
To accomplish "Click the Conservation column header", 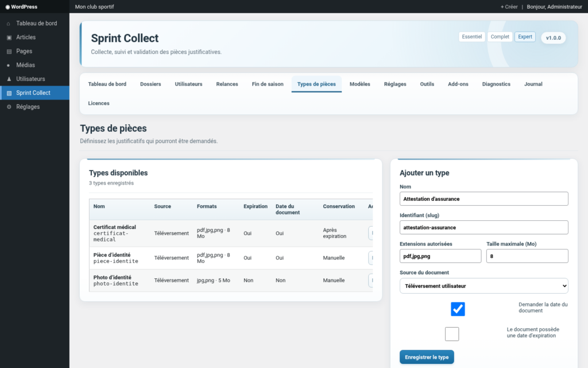I will pyautogui.click(x=339, y=206).
